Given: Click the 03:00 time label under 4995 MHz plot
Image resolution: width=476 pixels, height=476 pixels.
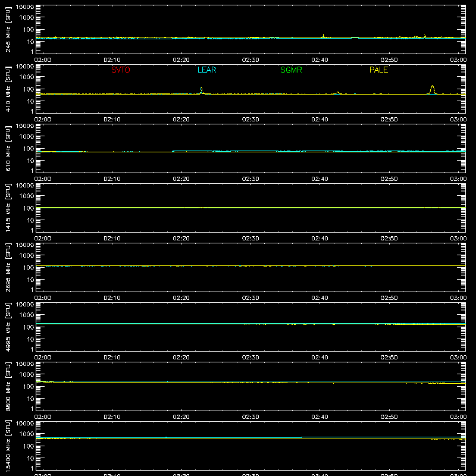Looking at the screenshot, I should (x=458, y=358).
